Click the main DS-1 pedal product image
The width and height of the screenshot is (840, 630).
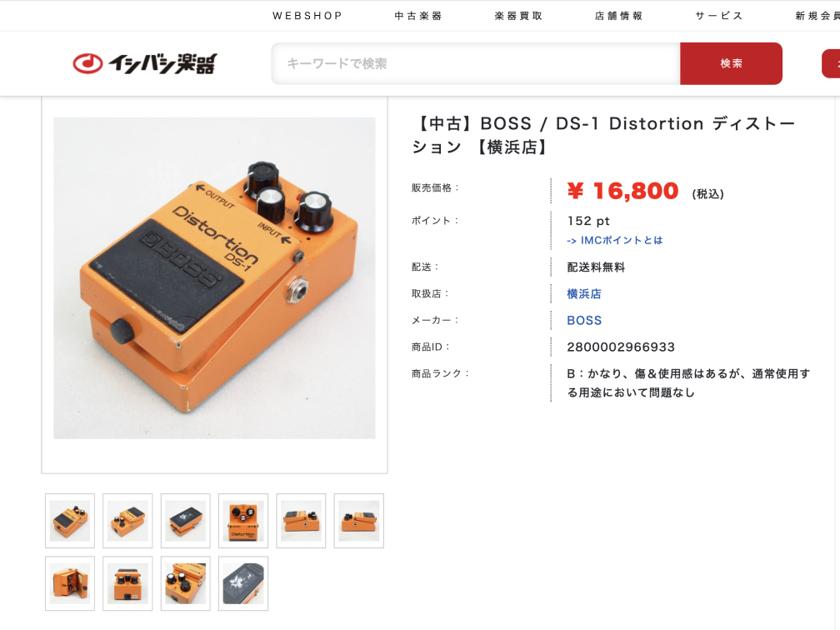click(x=214, y=278)
